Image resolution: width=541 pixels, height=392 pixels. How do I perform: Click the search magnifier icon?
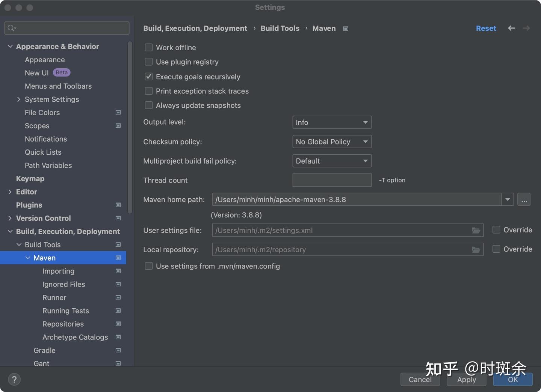(x=12, y=28)
